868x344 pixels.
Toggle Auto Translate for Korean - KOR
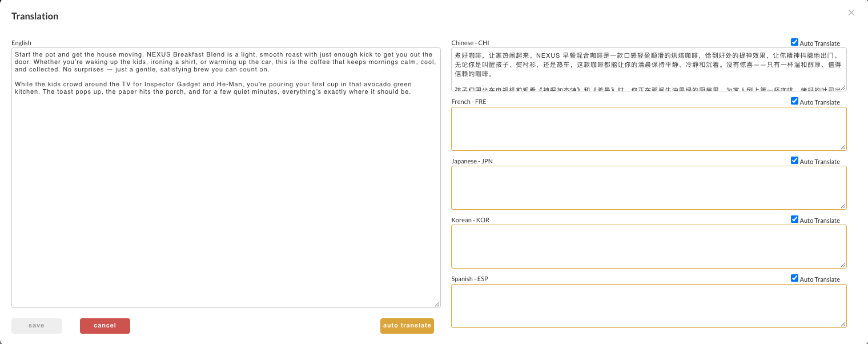point(794,219)
